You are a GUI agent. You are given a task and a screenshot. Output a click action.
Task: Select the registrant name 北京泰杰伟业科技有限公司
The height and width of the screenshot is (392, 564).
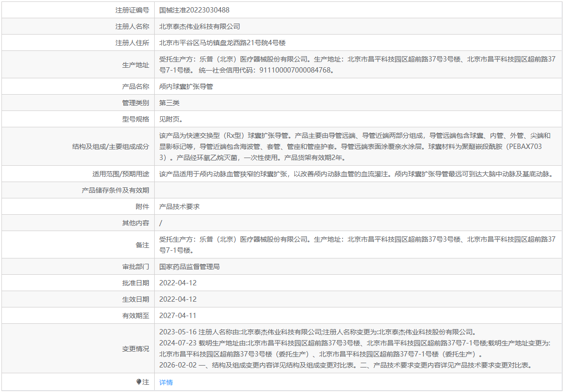[x=200, y=26]
